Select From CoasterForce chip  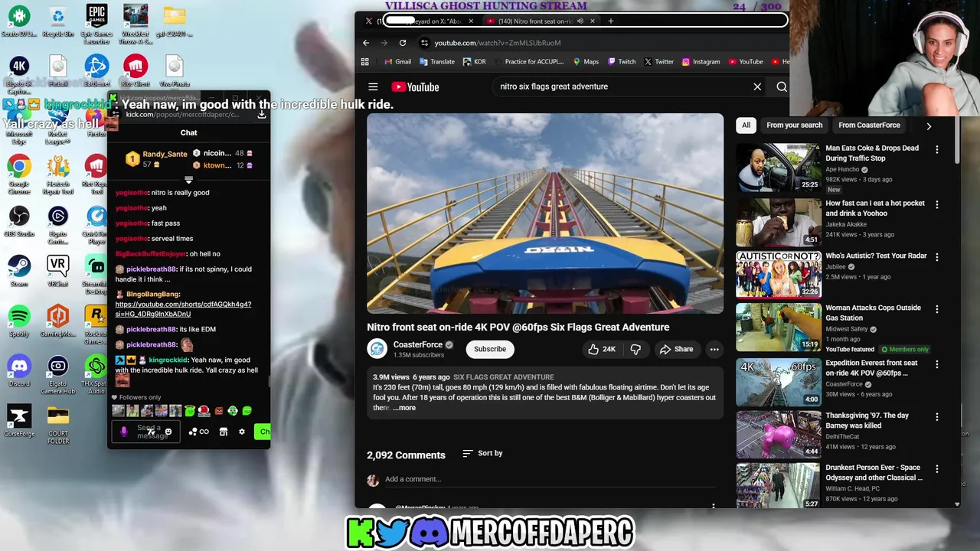point(869,126)
